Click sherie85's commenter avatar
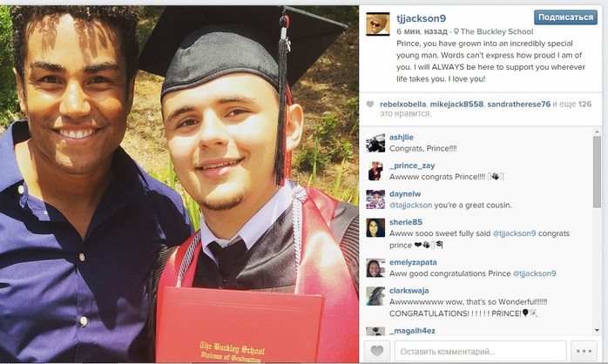This screenshot has width=608, height=364. tap(375, 228)
